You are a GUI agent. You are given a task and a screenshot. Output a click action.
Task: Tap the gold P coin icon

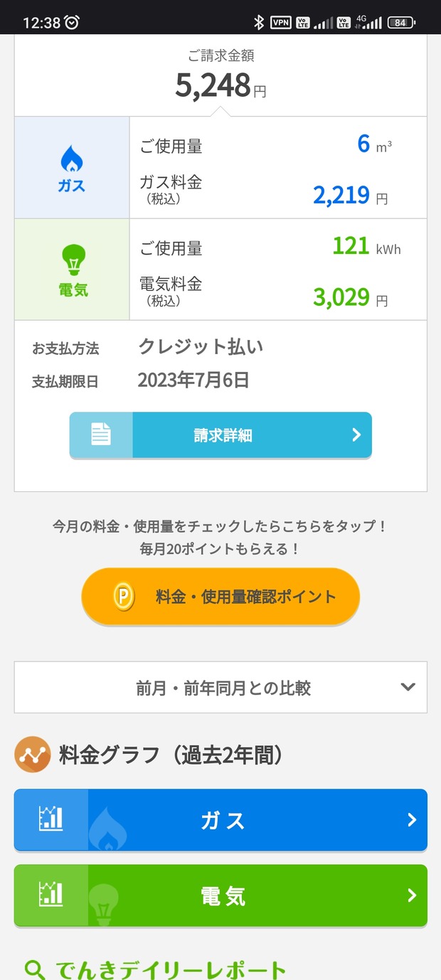click(124, 597)
